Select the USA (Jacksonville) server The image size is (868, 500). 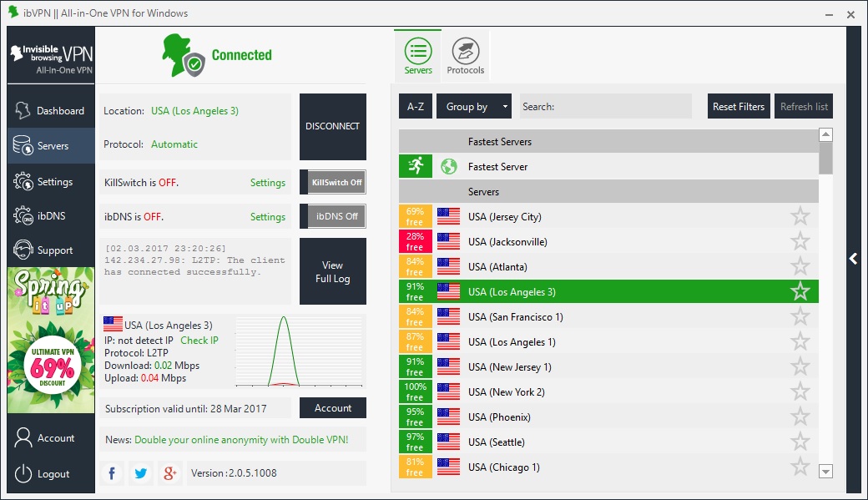coord(609,241)
